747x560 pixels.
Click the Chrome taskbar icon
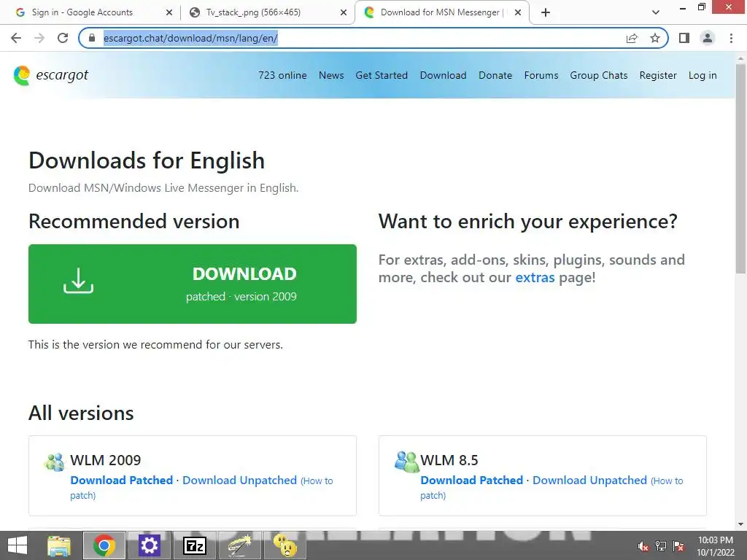(104, 545)
